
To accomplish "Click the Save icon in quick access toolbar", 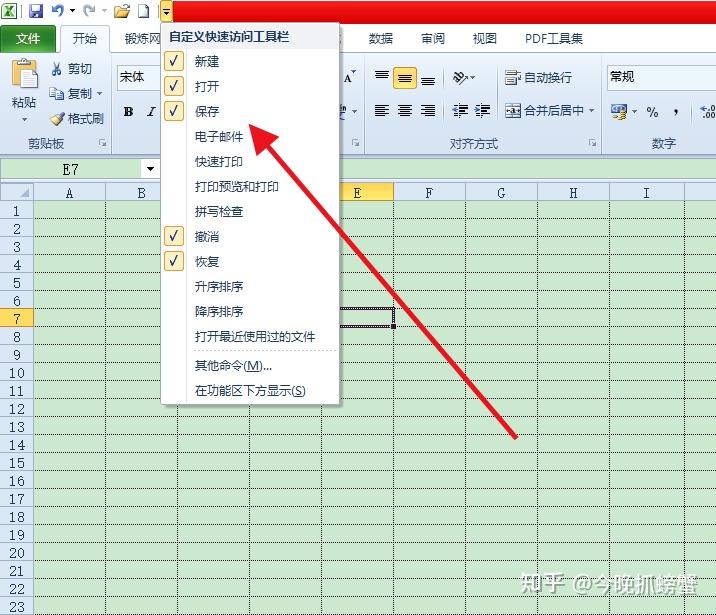I will coord(36,11).
